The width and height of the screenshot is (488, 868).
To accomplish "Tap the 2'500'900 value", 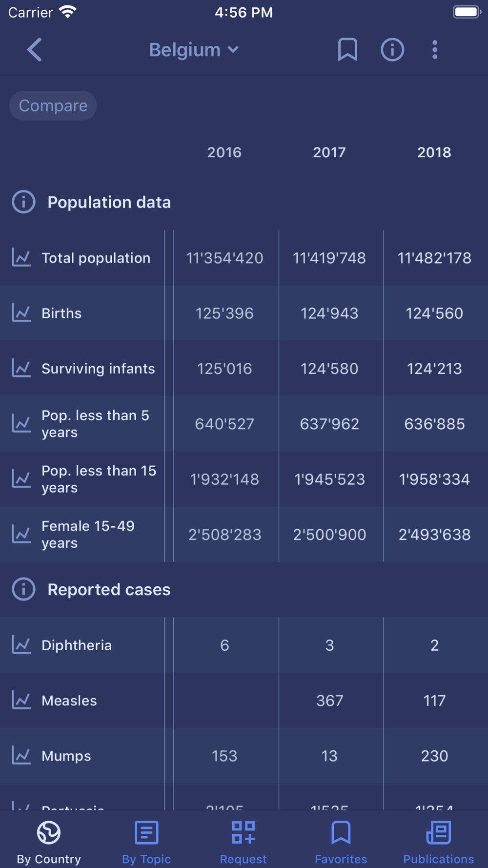I will 329,535.
